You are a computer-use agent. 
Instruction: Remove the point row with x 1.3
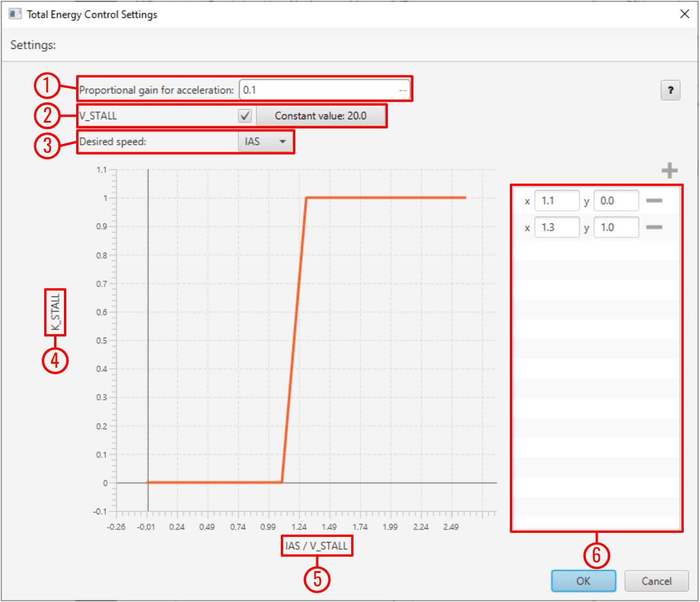pyautogui.click(x=654, y=227)
